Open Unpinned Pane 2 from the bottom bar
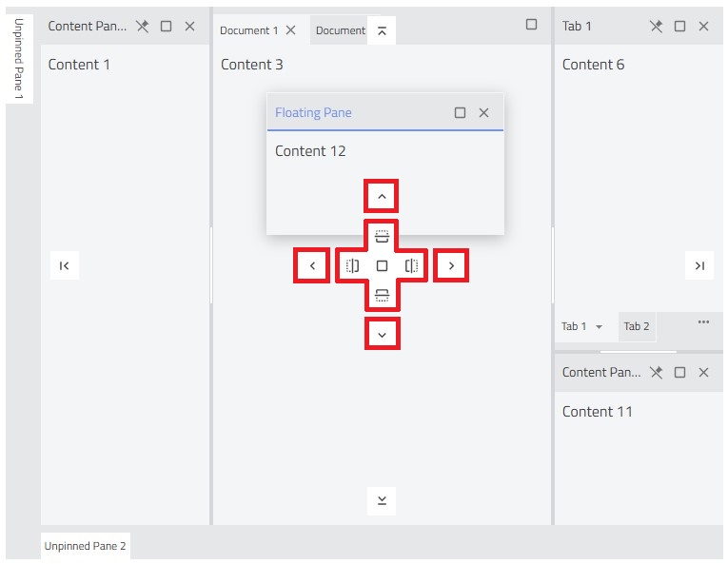The height and width of the screenshot is (564, 728). 85,546
